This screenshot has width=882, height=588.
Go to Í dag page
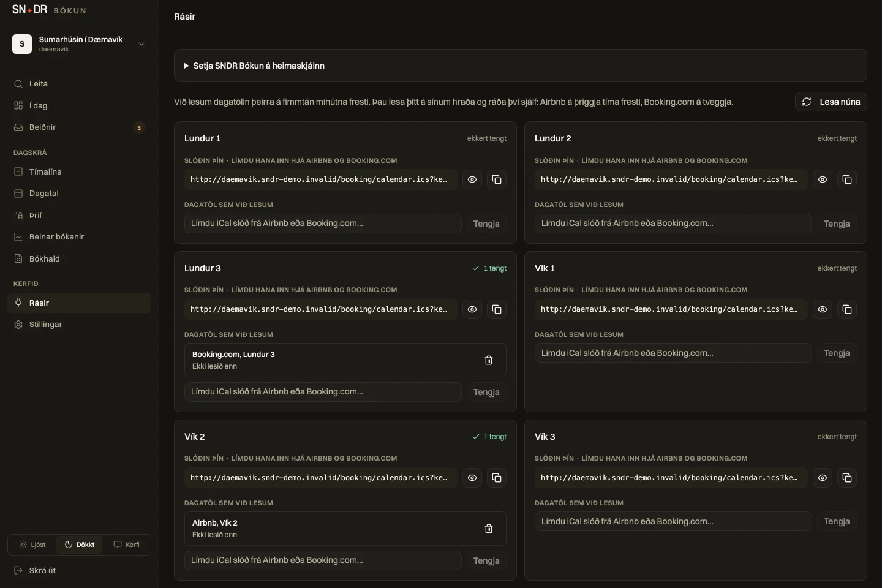(x=80, y=105)
